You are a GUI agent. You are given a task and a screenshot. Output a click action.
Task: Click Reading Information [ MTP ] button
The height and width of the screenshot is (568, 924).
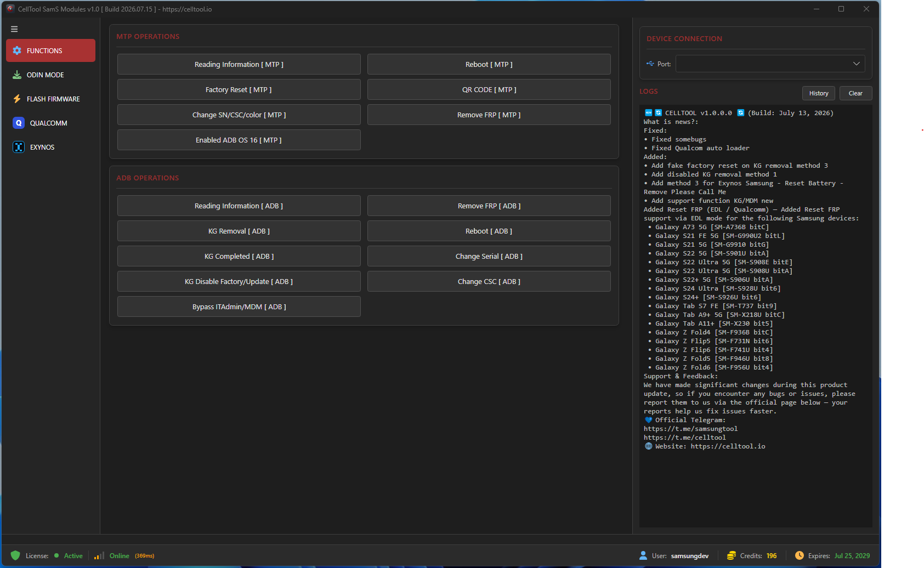pyautogui.click(x=239, y=64)
